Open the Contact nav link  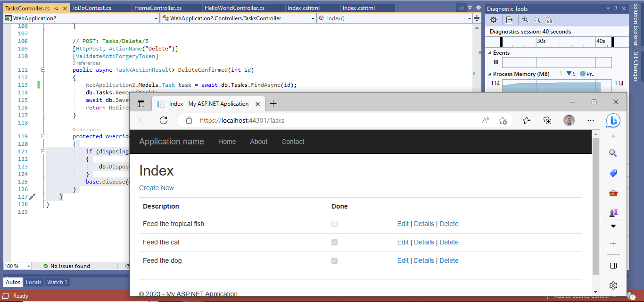click(293, 142)
